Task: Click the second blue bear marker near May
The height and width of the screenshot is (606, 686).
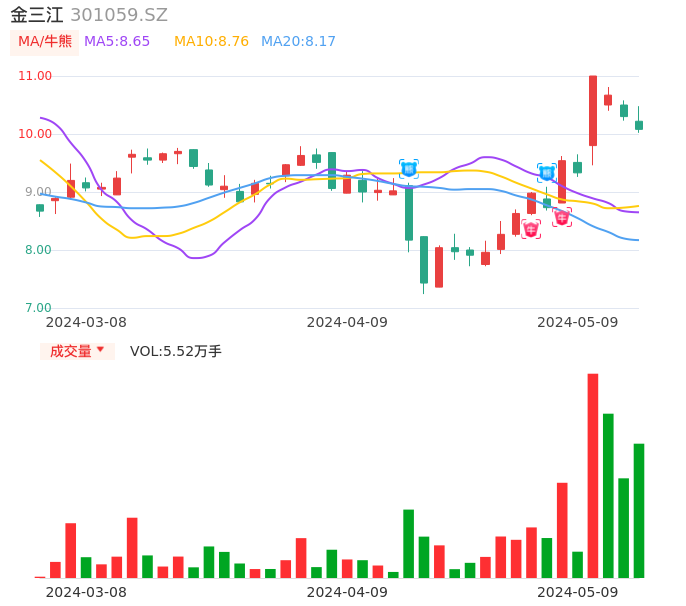Action: [x=547, y=173]
